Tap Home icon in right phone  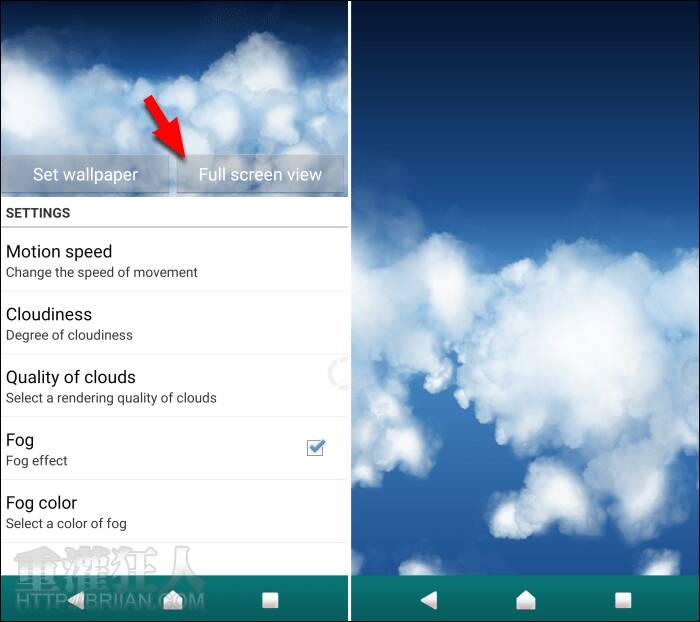[x=526, y=600]
